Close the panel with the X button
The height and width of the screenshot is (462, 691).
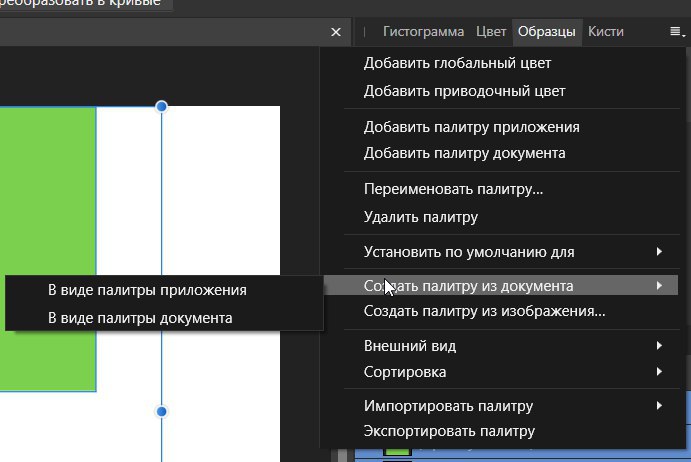[x=336, y=32]
